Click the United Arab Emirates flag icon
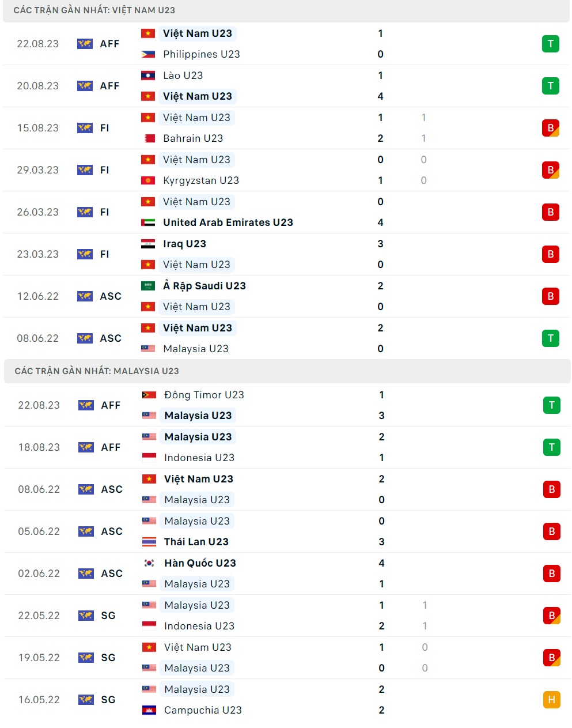 point(148,222)
